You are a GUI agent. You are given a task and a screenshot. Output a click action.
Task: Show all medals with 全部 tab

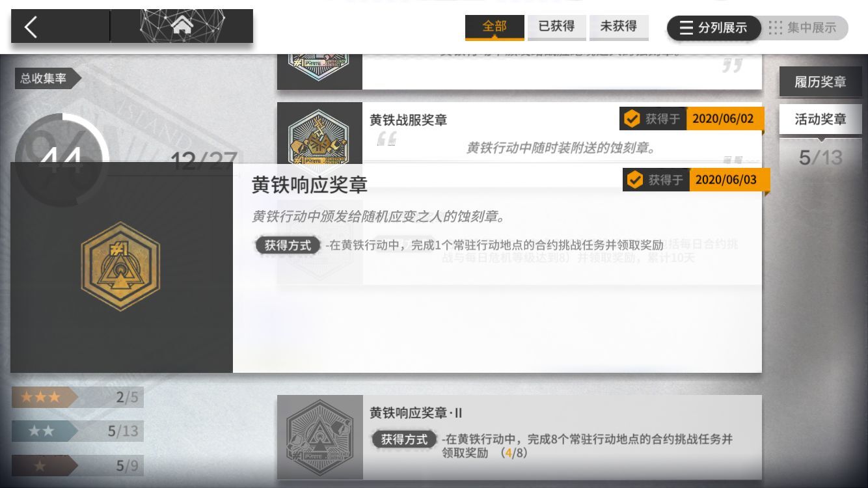pyautogui.click(x=495, y=27)
